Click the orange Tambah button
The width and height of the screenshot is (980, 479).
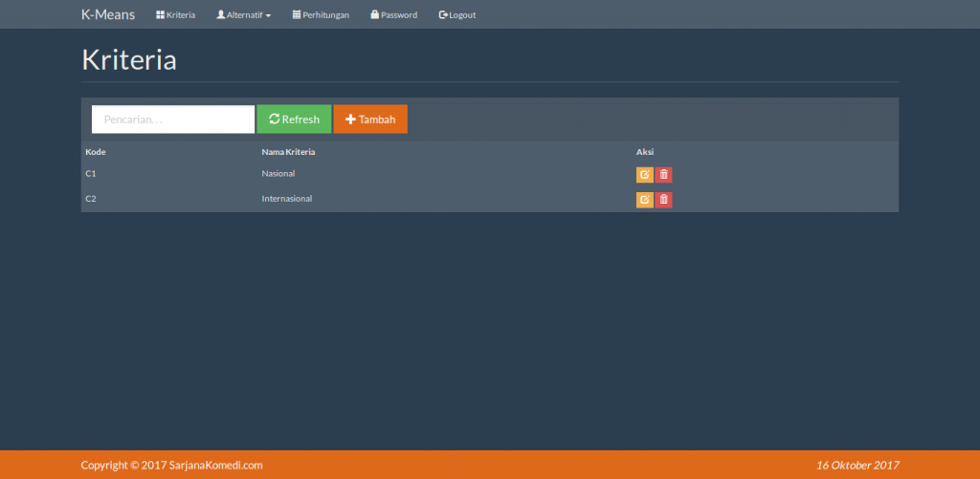370,120
